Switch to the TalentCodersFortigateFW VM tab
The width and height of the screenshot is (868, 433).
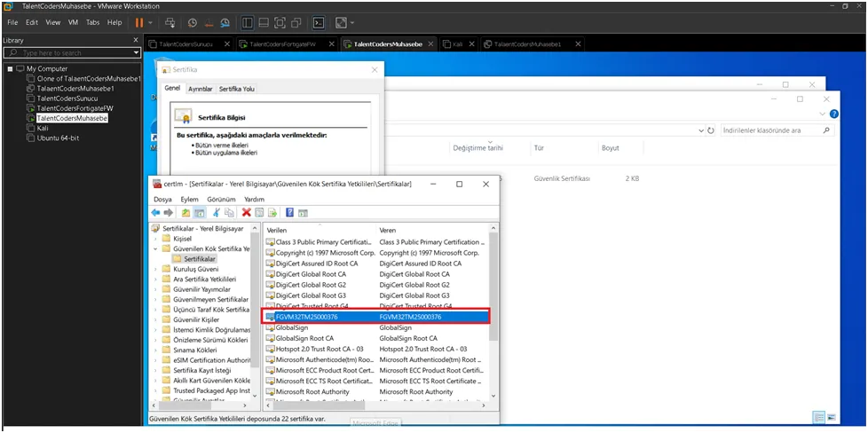pos(282,44)
